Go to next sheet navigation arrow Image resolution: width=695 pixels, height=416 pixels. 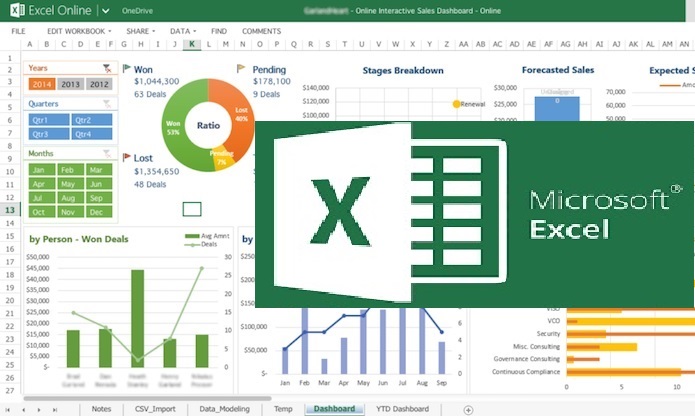pos(39,410)
